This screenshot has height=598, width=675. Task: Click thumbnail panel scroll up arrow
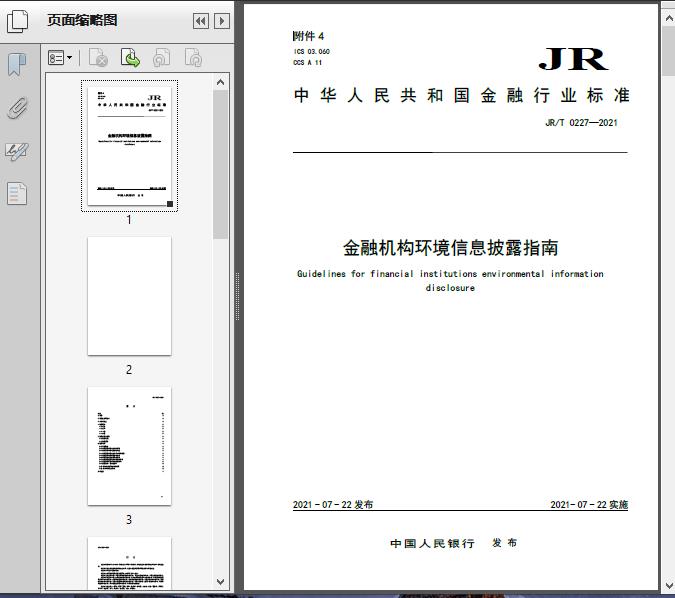(x=220, y=82)
